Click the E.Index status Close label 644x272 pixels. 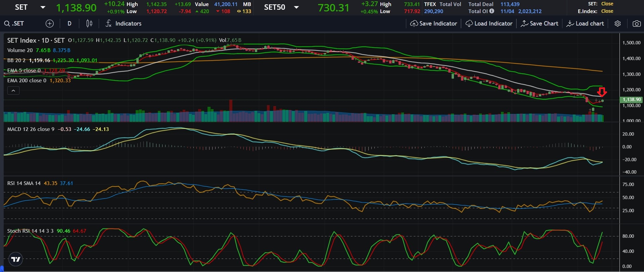(x=607, y=11)
